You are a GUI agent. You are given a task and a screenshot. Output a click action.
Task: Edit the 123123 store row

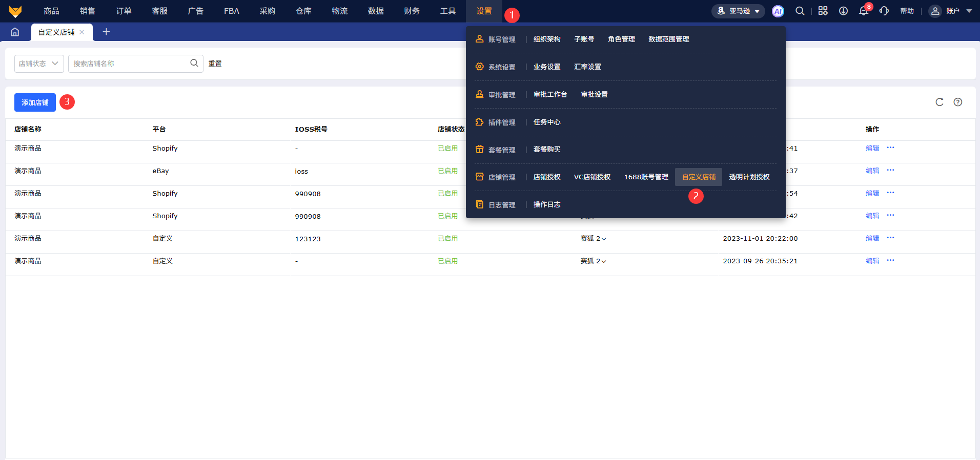(x=872, y=238)
